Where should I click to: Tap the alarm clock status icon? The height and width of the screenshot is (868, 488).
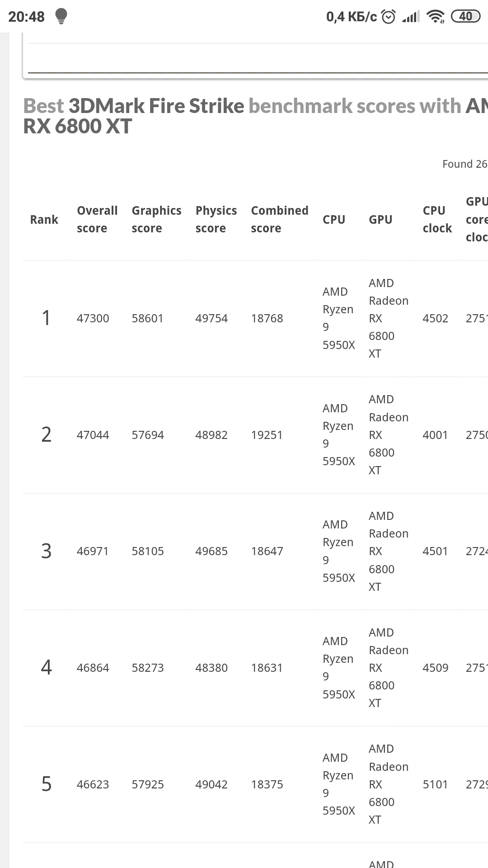(389, 17)
